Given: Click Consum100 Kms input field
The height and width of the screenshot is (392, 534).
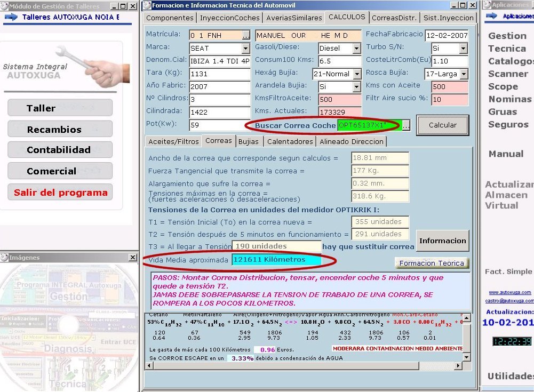Looking at the screenshot, I should 339,61.
